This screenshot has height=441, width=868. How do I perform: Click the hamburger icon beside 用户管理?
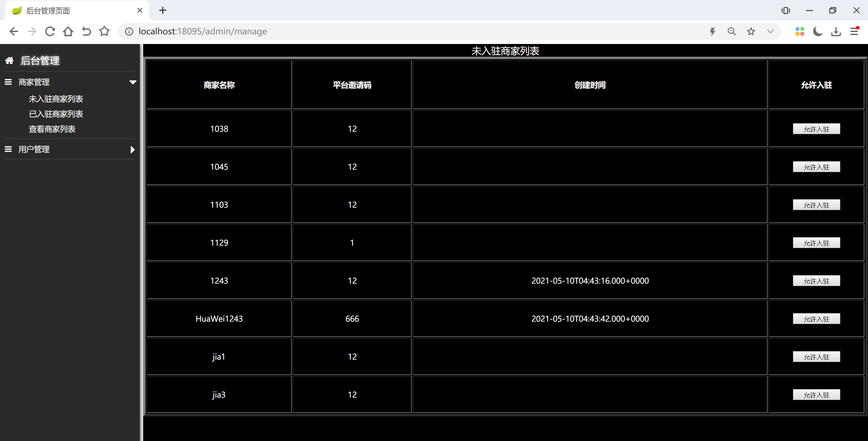(x=8, y=149)
